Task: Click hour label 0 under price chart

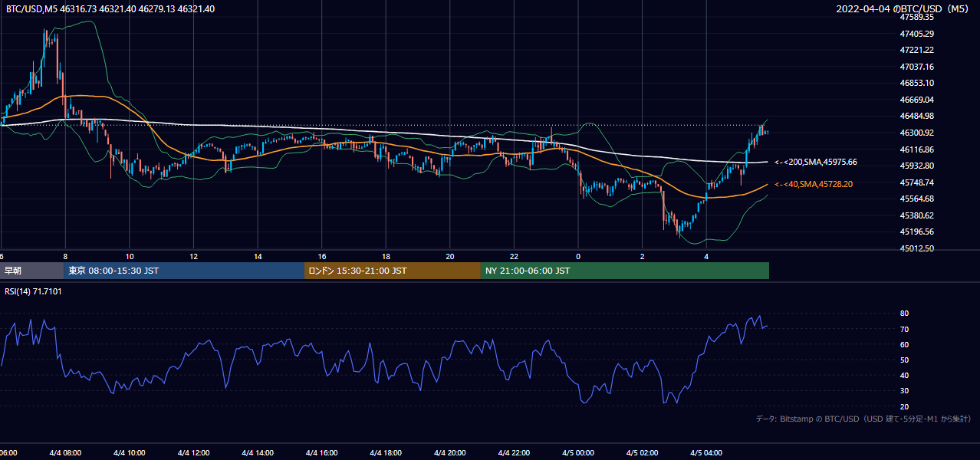Action: 578,257
